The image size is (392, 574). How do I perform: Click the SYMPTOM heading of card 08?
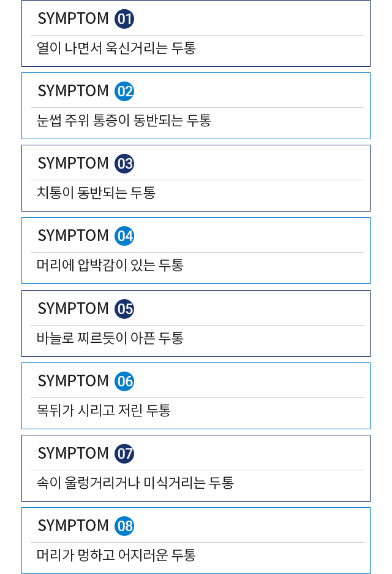(x=73, y=526)
